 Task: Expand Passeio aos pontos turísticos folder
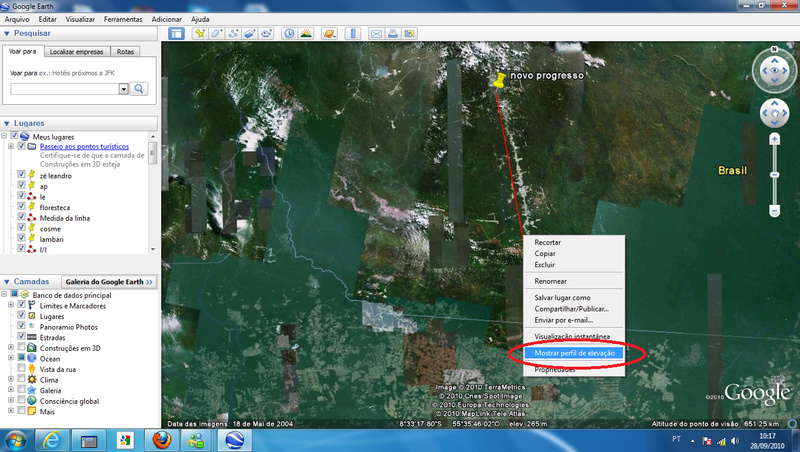[11, 146]
